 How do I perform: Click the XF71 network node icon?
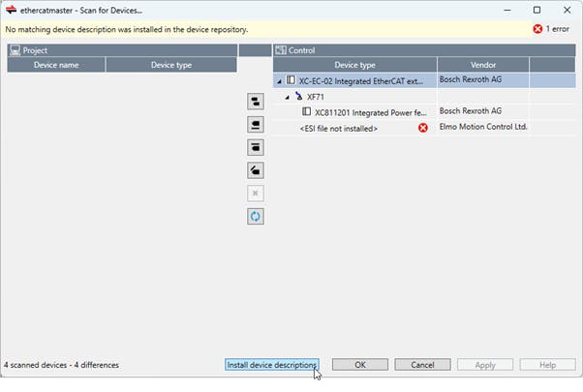coord(299,96)
